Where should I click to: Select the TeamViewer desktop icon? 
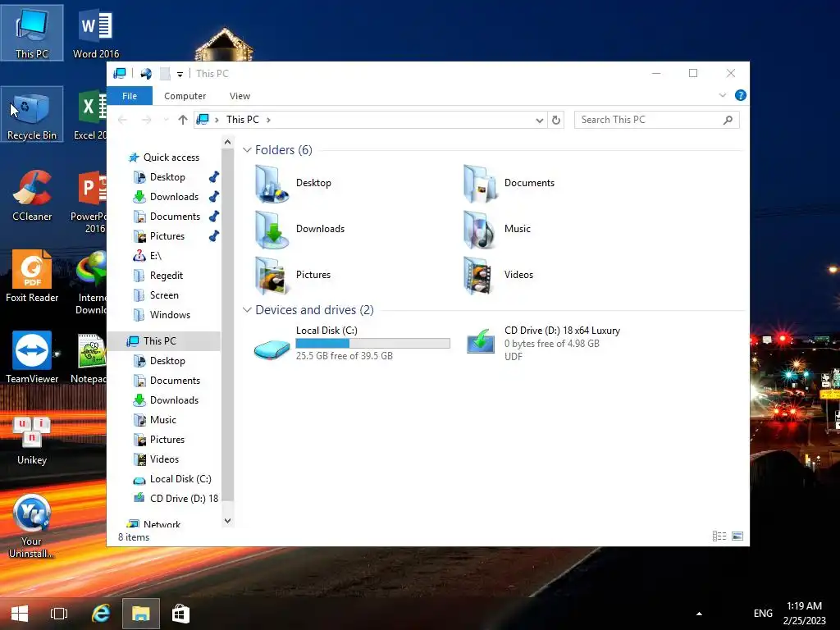(32, 358)
